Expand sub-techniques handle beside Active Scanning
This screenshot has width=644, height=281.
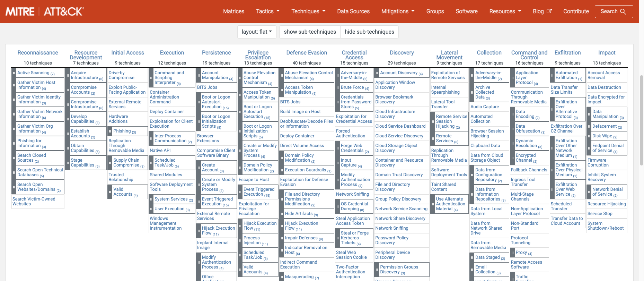point(14,73)
